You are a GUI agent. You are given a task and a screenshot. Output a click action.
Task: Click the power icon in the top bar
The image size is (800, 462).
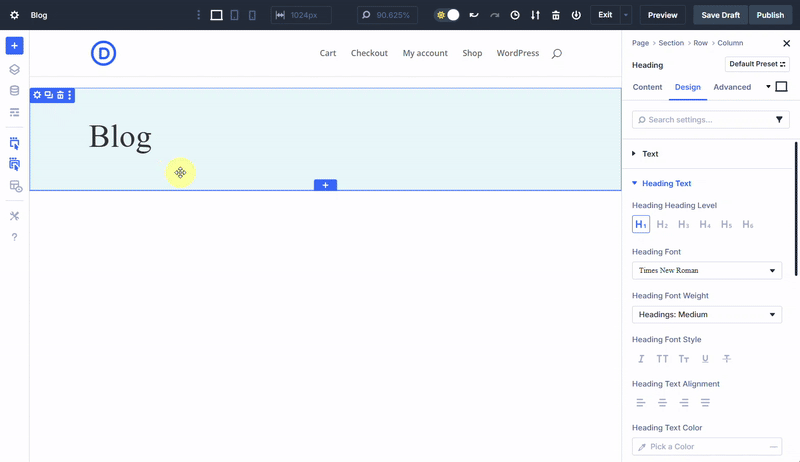tap(576, 15)
